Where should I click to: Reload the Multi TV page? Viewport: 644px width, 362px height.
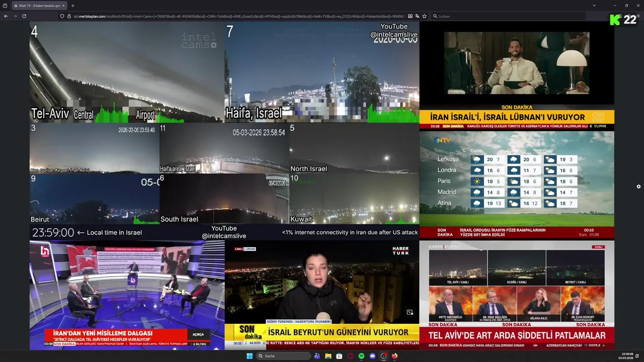pyautogui.click(x=24, y=16)
